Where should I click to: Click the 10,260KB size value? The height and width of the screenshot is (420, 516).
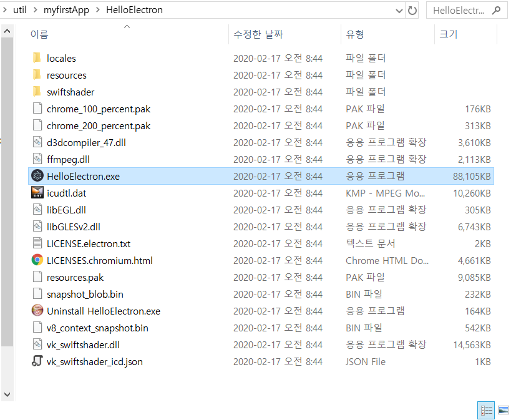coord(472,193)
